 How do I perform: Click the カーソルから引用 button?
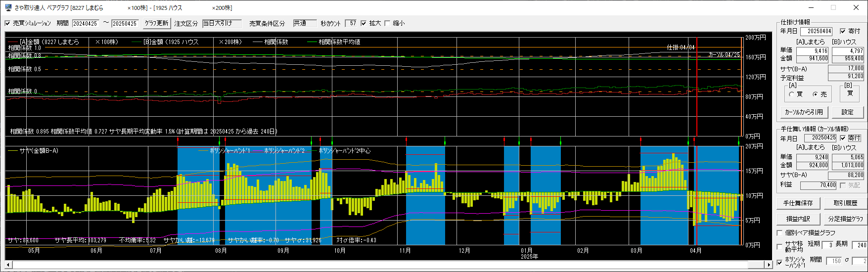[x=804, y=112]
